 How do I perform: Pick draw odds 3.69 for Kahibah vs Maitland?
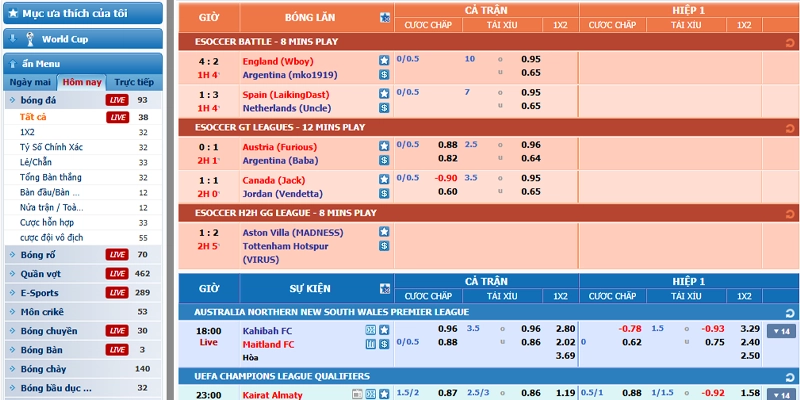[565, 356]
